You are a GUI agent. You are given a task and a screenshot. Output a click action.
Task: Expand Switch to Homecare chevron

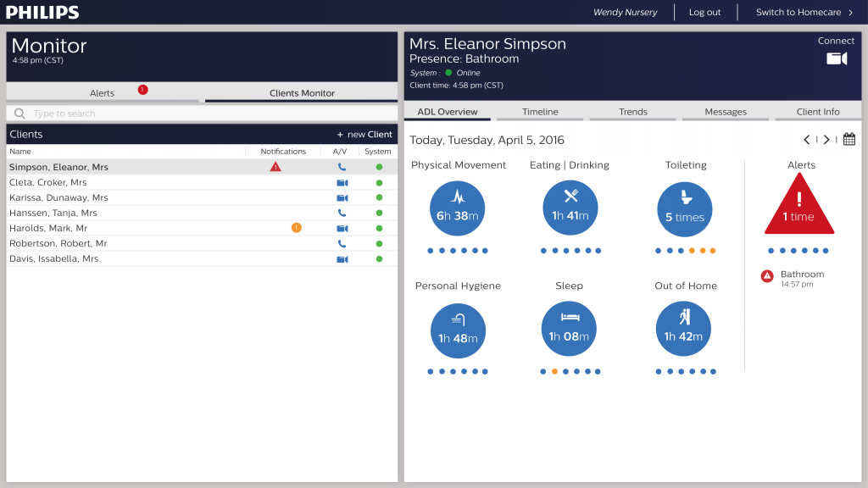(850, 13)
